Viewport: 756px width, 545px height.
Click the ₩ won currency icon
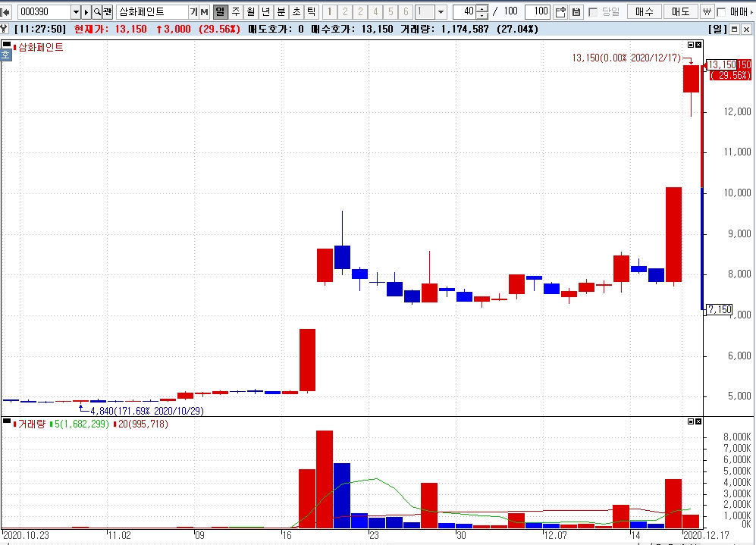tap(707, 11)
